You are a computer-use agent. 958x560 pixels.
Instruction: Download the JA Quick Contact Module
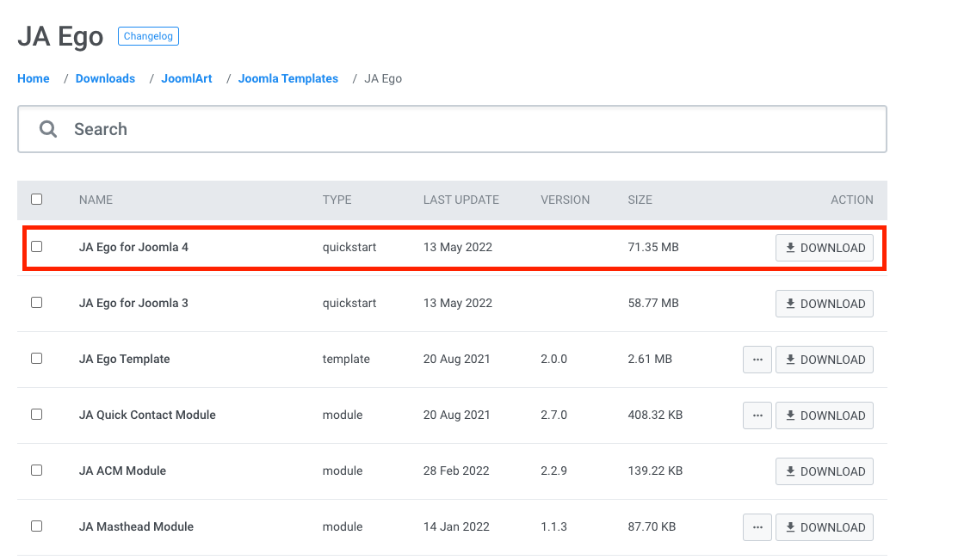[824, 415]
